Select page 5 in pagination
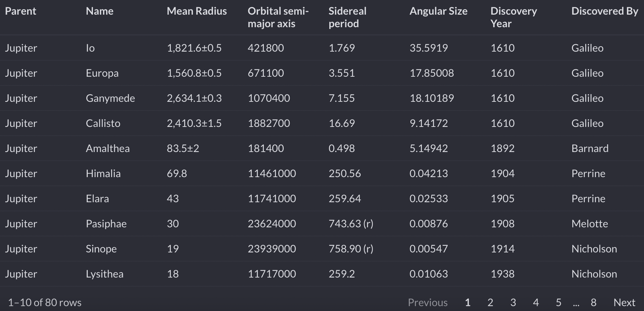The height and width of the screenshot is (311, 644). click(x=558, y=302)
